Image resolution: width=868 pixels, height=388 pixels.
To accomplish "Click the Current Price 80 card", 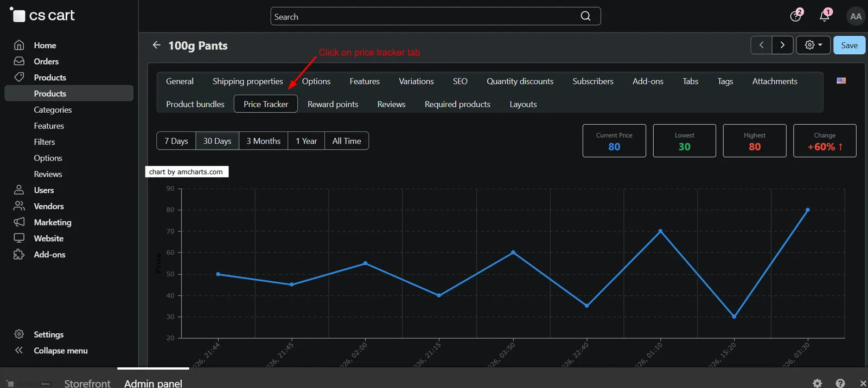I will pyautogui.click(x=614, y=141).
